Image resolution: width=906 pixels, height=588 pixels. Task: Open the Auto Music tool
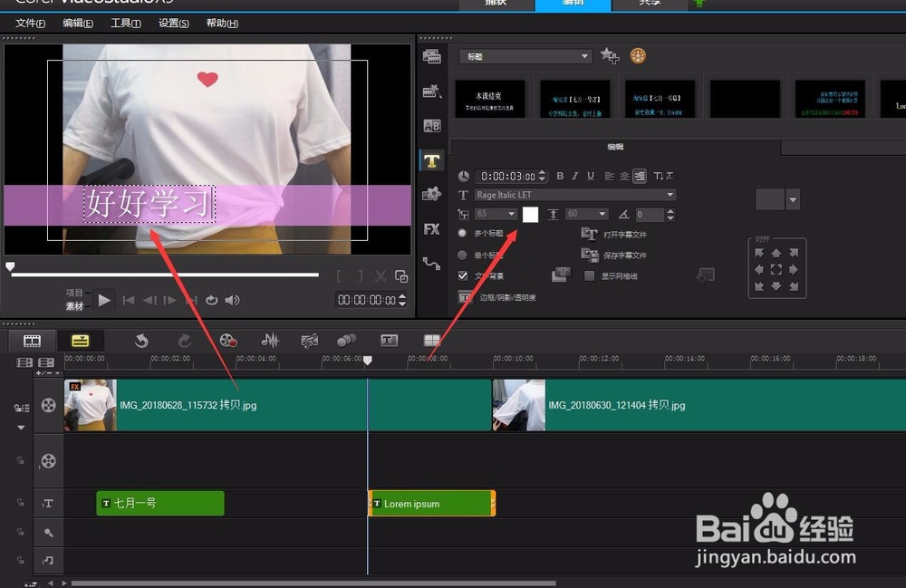310,341
